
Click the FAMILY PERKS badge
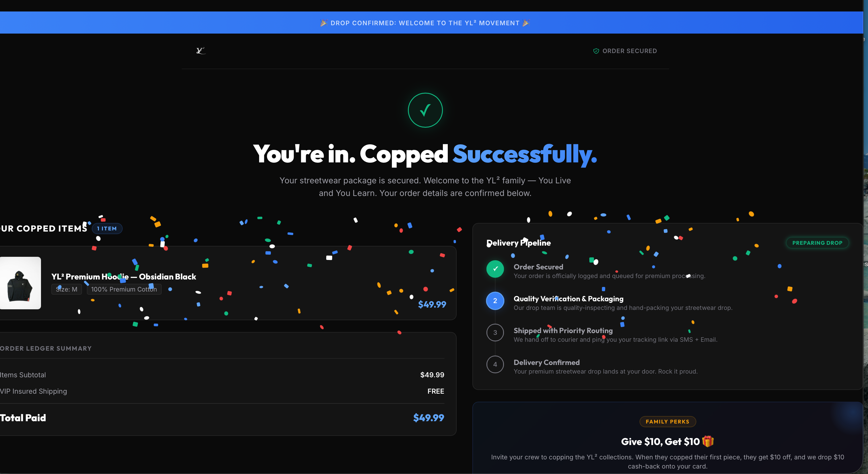(x=668, y=422)
